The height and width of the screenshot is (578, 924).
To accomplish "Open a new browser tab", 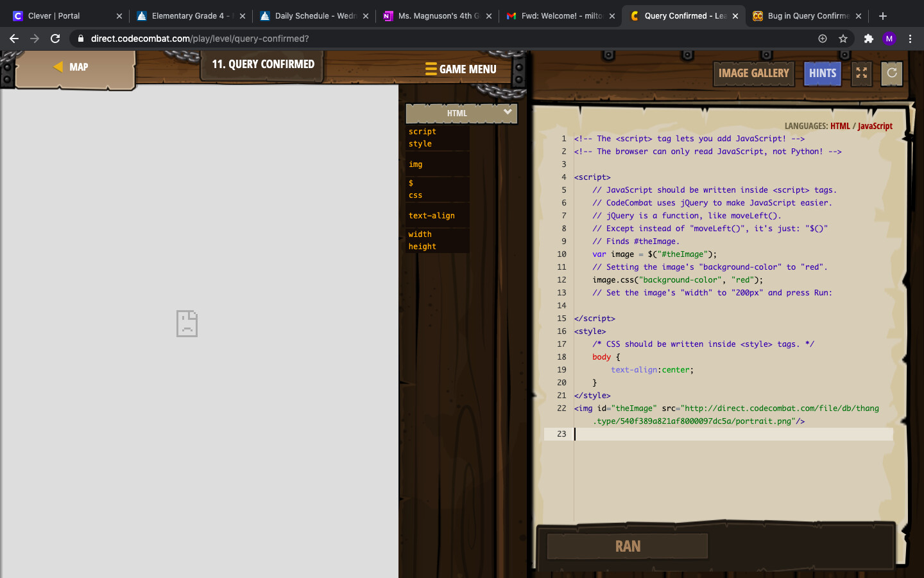I will tap(883, 16).
